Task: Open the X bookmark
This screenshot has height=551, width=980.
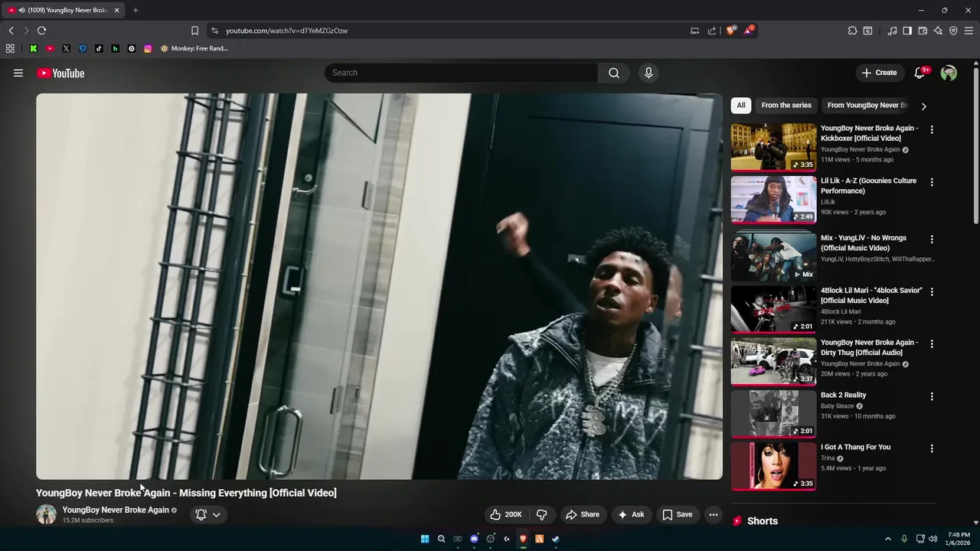Action: [x=66, y=48]
